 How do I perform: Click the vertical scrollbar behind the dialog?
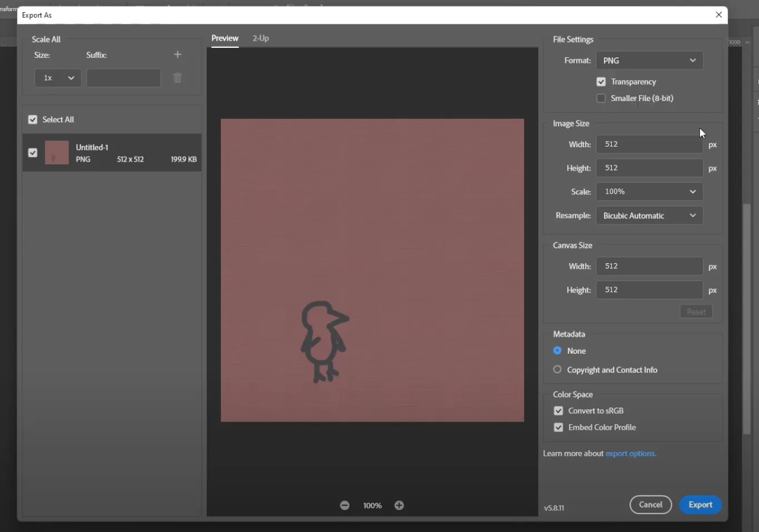coord(747,319)
